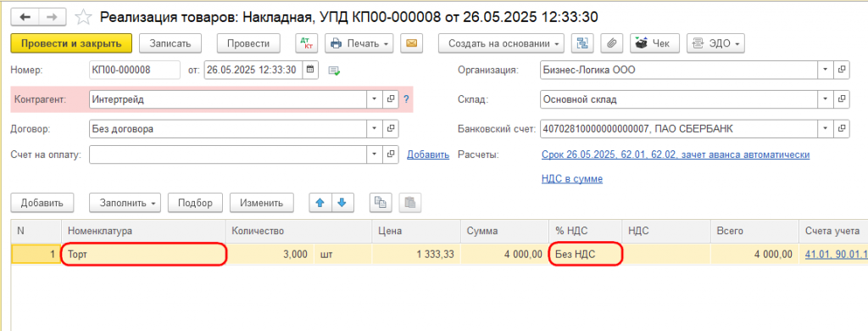The width and height of the screenshot is (868, 331).
Task: Expand Организация dropdown list
Action: 826,70
